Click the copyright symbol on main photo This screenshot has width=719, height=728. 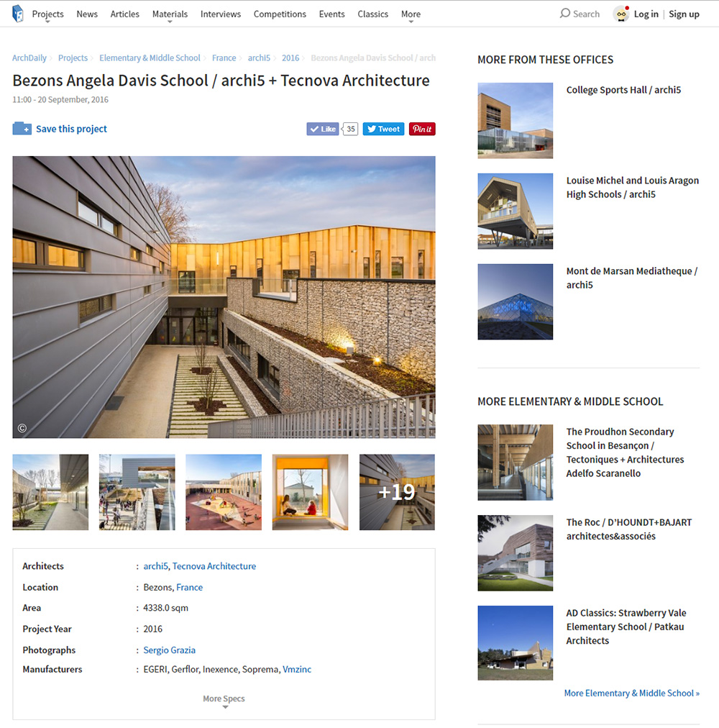click(22, 428)
